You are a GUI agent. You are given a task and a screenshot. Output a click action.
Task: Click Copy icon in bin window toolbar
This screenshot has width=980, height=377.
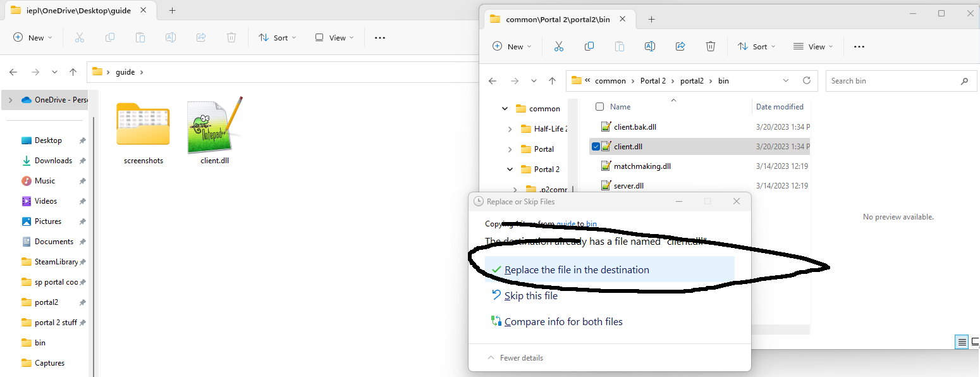tap(589, 46)
